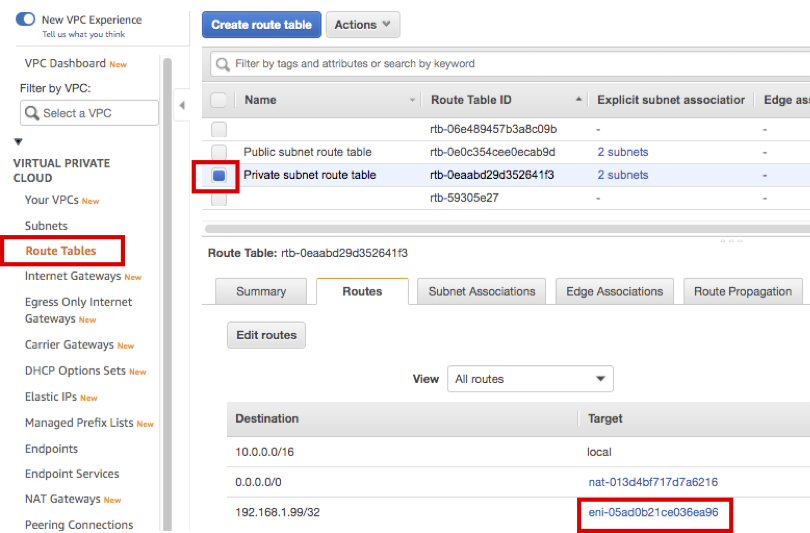Switch to the Subnet Associations tab
This screenshot has width=810, height=533.
(x=481, y=291)
